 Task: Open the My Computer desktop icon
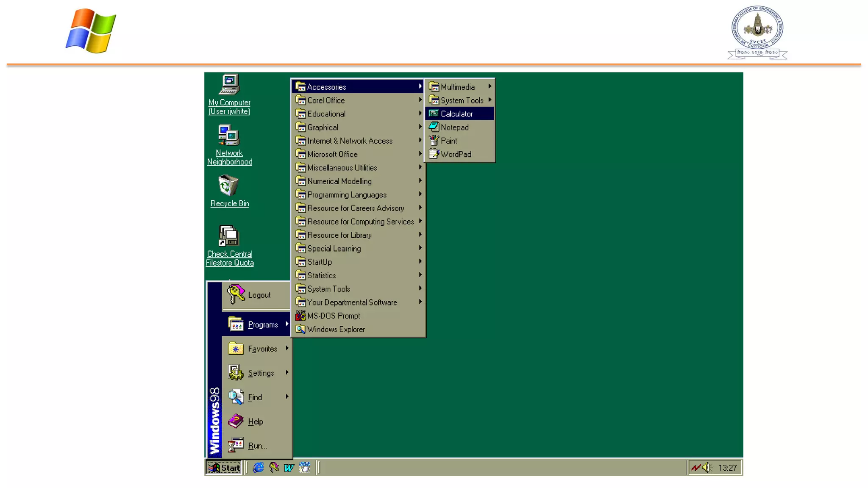229,85
